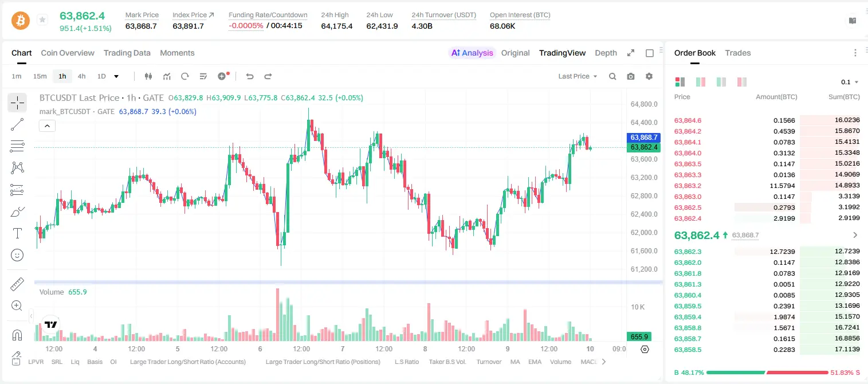
Task: Search symbols with the magnifier icon
Action: pyautogui.click(x=612, y=76)
